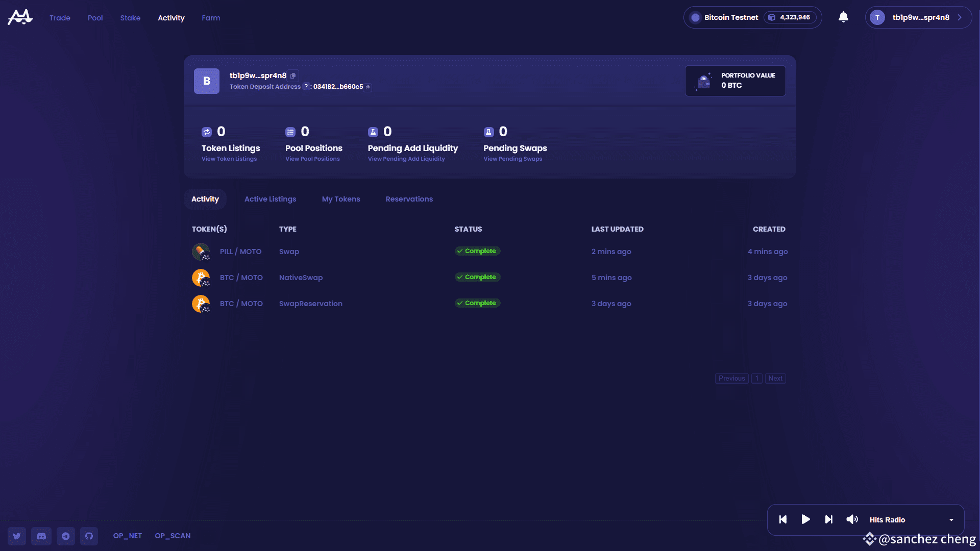Image resolution: width=980 pixels, height=551 pixels.
Task: Open the Farm menu item
Action: point(211,18)
